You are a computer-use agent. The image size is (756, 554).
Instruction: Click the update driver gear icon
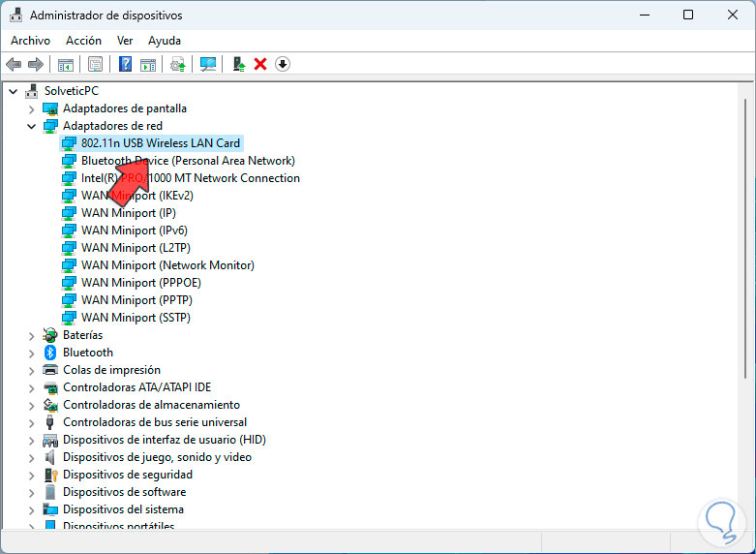(178, 64)
